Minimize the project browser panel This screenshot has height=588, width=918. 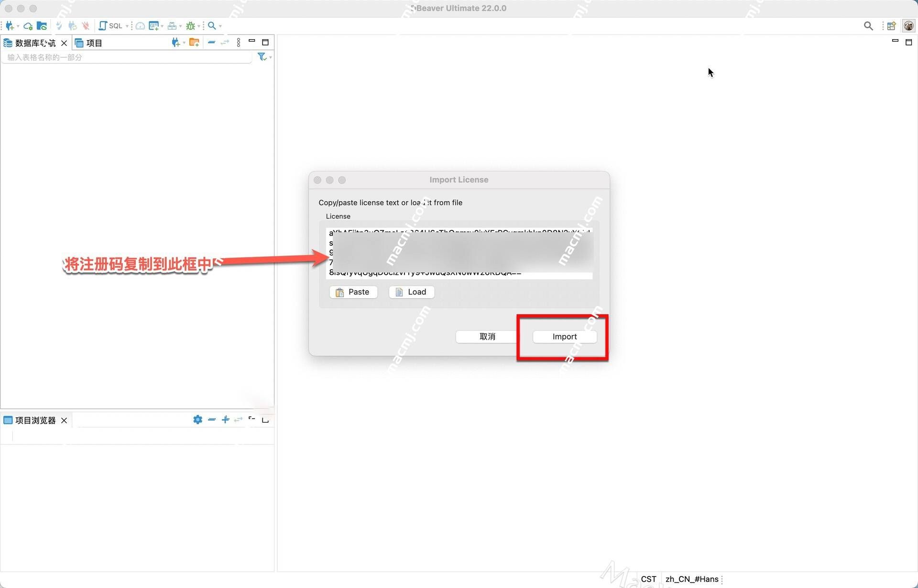pos(252,419)
